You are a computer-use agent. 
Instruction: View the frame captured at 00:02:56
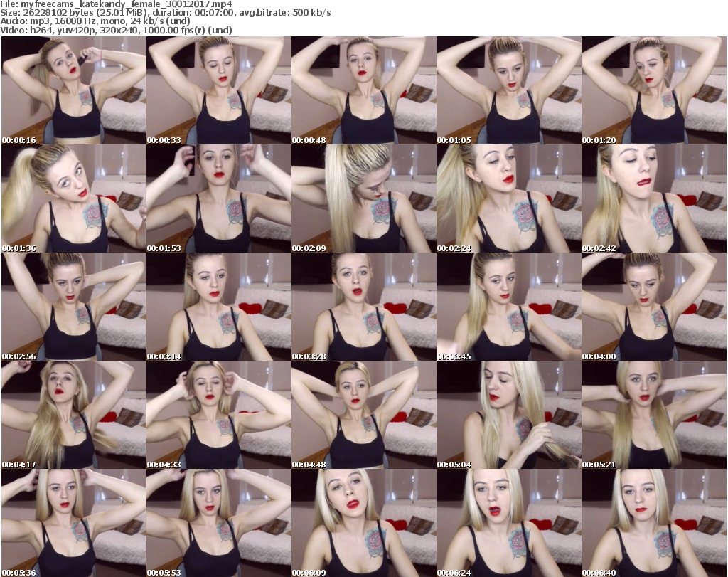74,307
